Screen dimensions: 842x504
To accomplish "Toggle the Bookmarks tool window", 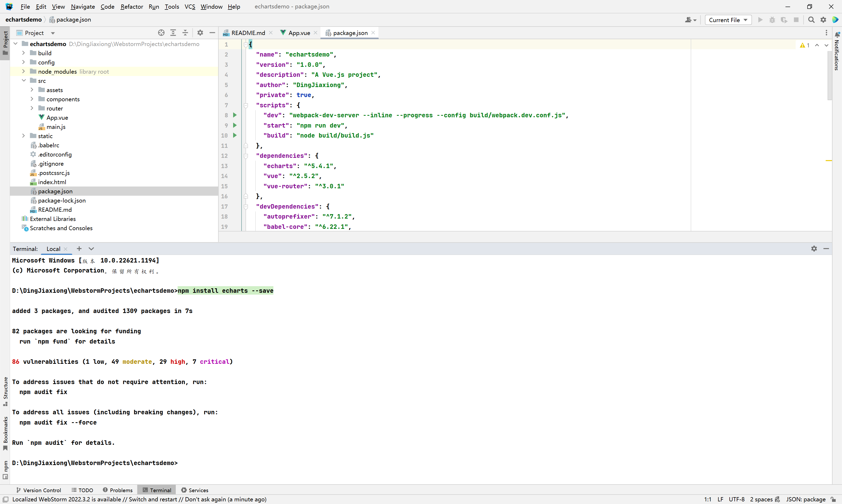I will pos(5,433).
